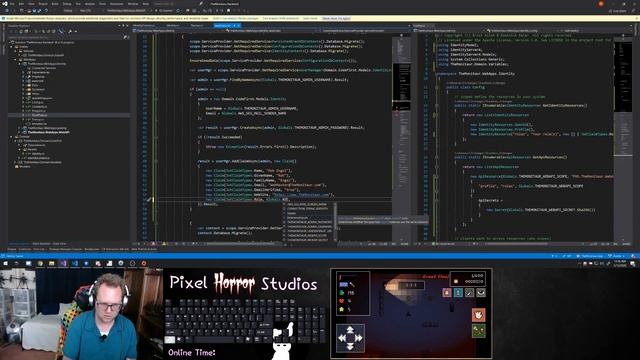Viewport: 640px width, 360px height.
Task: Click the master branch indicator in status bar
Action: 616,256
